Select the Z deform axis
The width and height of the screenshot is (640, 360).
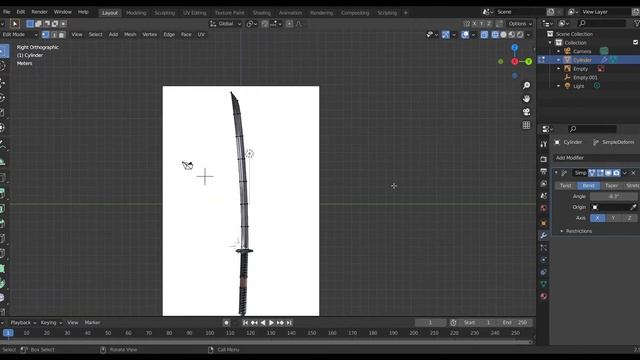[629, 218]
